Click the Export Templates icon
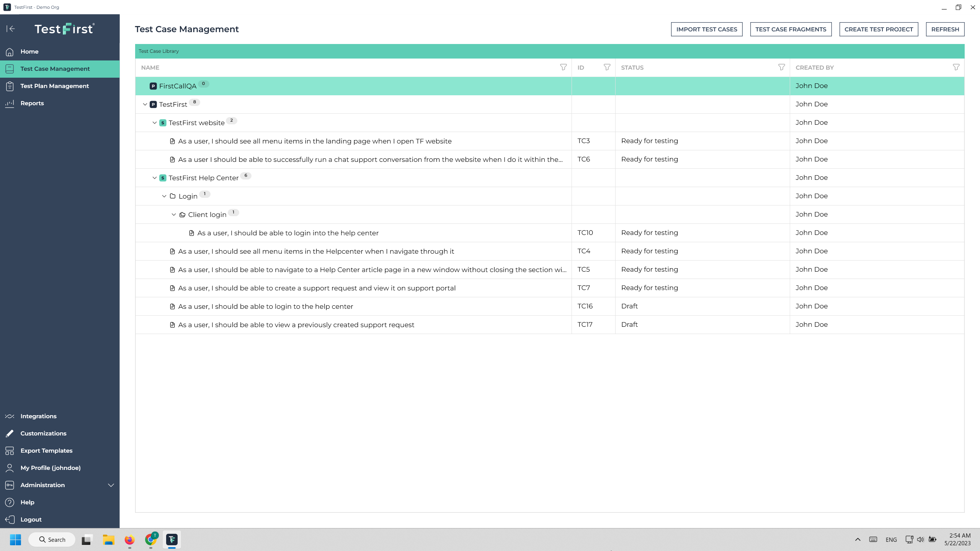This screenshot has height=551, width=980. point(10,450)
